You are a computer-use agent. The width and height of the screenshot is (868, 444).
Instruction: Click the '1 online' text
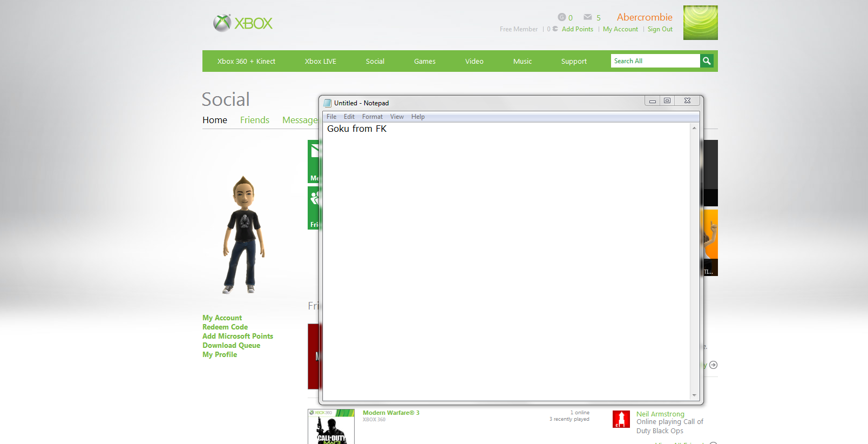(580, 413)
